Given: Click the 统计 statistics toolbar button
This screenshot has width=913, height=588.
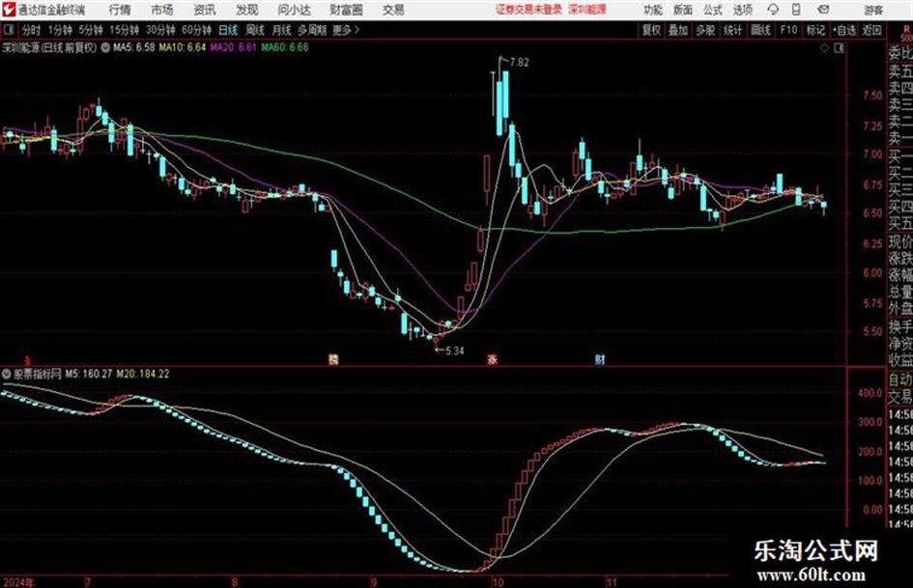Looking at the screenshot, I should click(x=732, y=30).
